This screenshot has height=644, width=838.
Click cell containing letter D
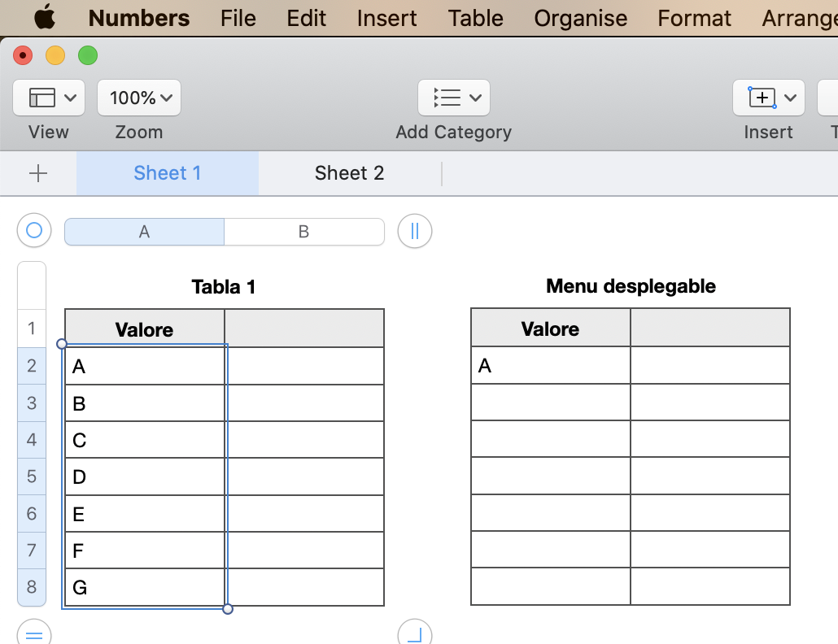(144, 476)
